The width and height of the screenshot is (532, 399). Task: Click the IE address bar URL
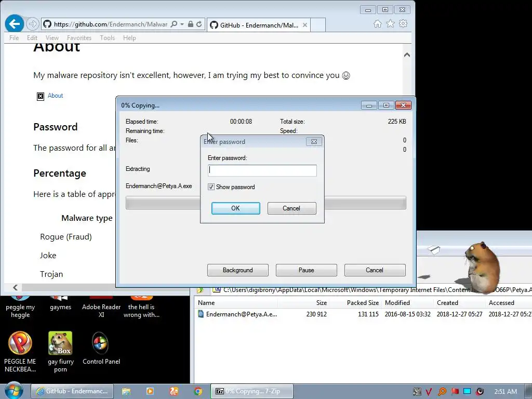coord(110,24)
